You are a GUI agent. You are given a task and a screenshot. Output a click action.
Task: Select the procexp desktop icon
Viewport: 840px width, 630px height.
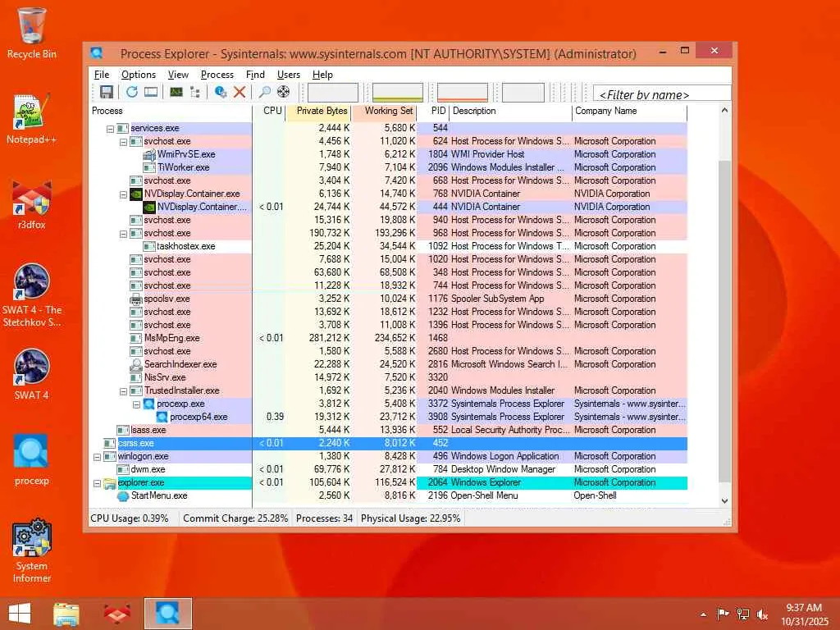click(x=32, y=459)
